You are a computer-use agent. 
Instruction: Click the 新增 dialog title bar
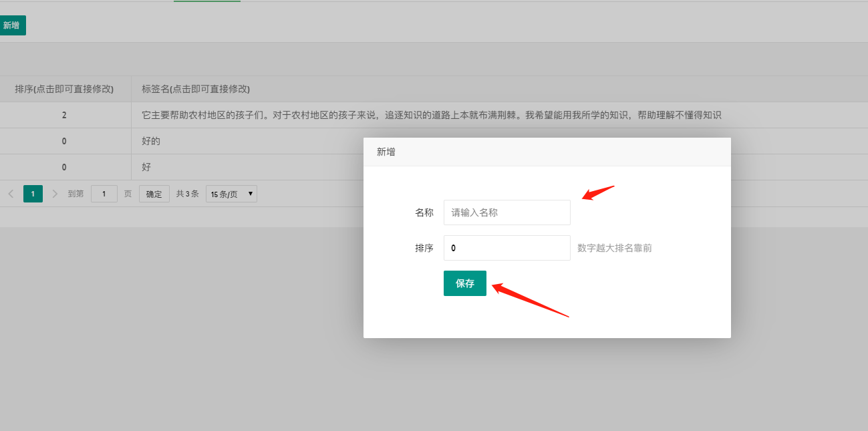(x=547, y=152)
